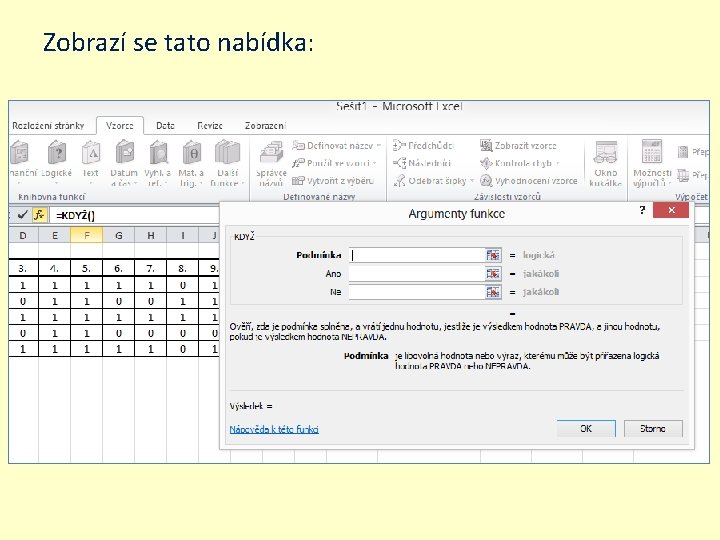Select the cell containing 7.
Screen dimensions: 720x540
pyautogui.click(x=151, y=268)
